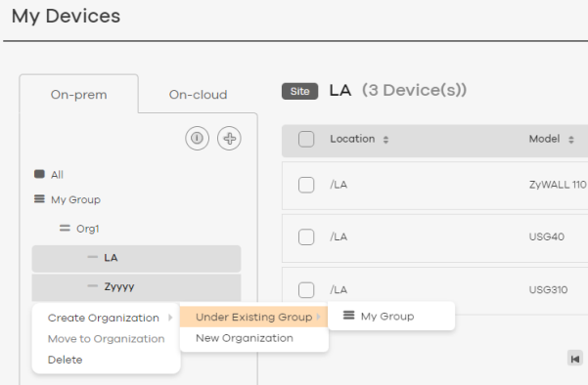Image resolution: width=588 pixels, height=385 pixels.
Task: Click the Model column sort arrows
Action: tap(570, 140)
